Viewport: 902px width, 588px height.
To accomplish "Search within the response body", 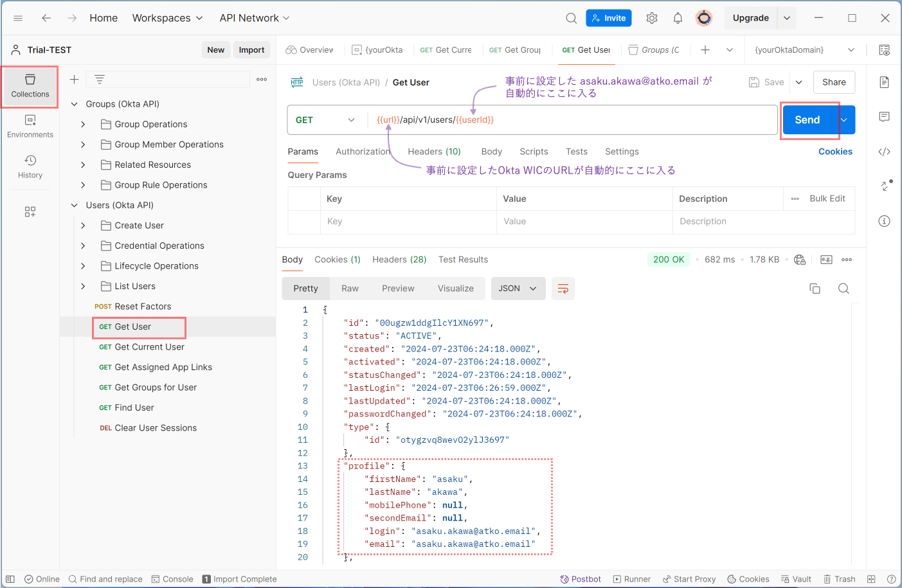I will 843,289.
